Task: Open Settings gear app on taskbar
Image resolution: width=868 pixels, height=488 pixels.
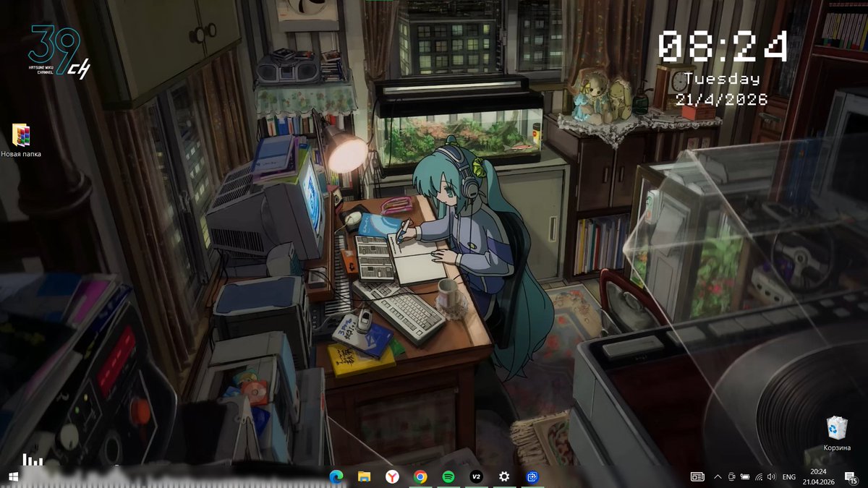Action: click(x=504, y=477)
